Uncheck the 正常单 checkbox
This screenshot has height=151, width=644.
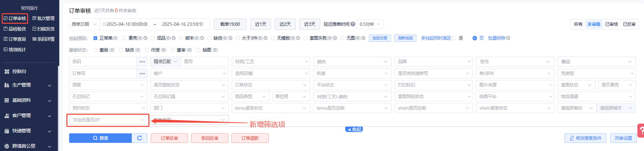pos(95,38)
